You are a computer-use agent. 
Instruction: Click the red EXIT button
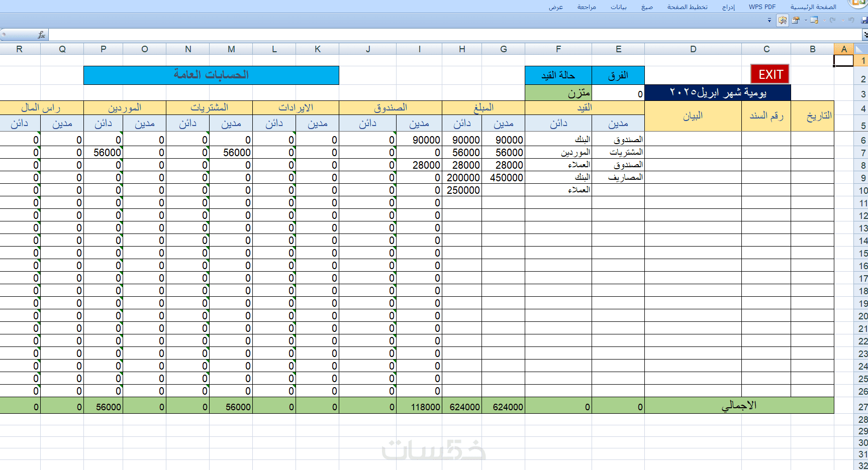[770, 74]
